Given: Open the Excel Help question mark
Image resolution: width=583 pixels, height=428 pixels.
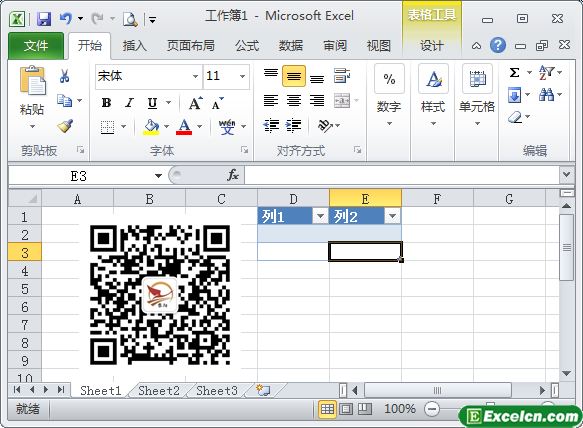Looking at the screenshot, I should (497, 45).
